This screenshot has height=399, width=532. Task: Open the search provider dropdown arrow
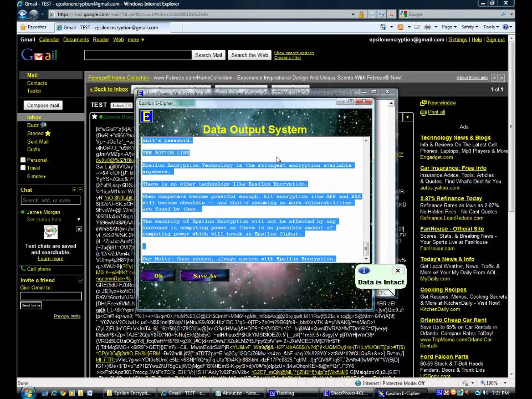(511, 14)
